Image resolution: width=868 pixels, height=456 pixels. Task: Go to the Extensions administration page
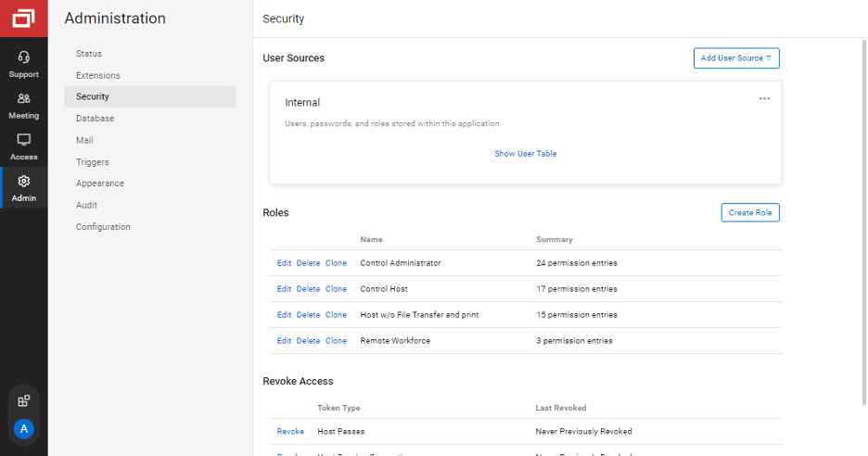tap(97, 75)
